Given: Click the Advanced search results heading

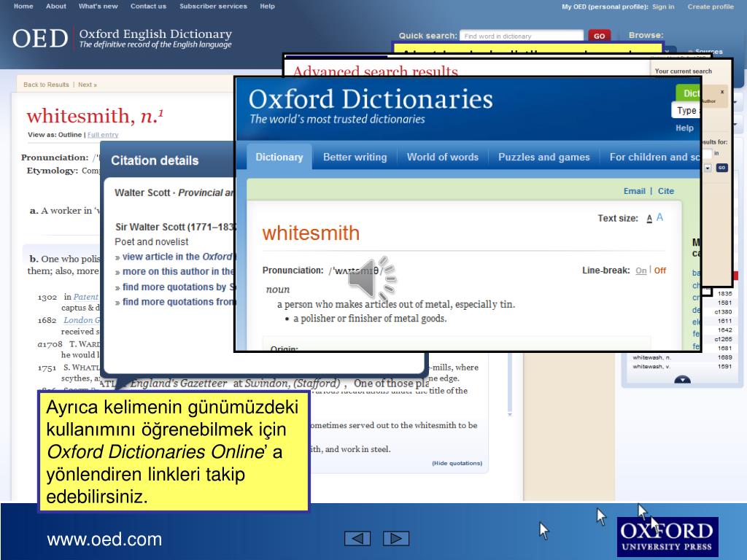Looking at the screenshot, I should pyautogui.click(x=376, y=71).
